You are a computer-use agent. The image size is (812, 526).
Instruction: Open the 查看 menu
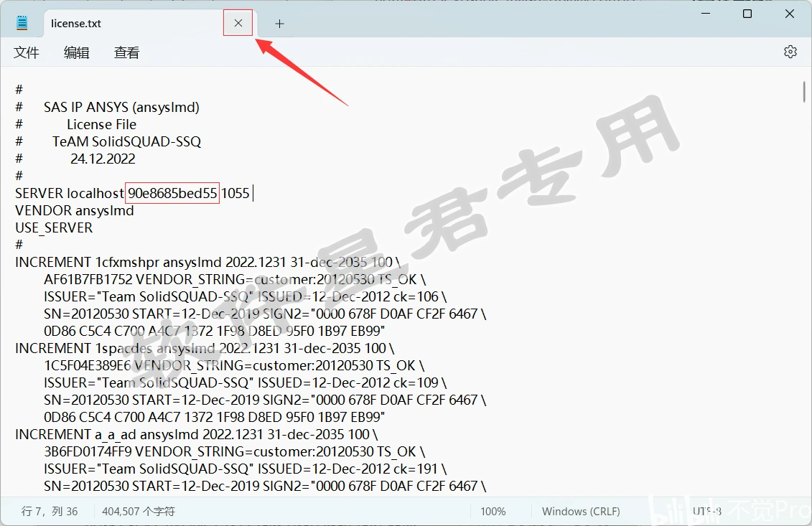tap(127, 52)
